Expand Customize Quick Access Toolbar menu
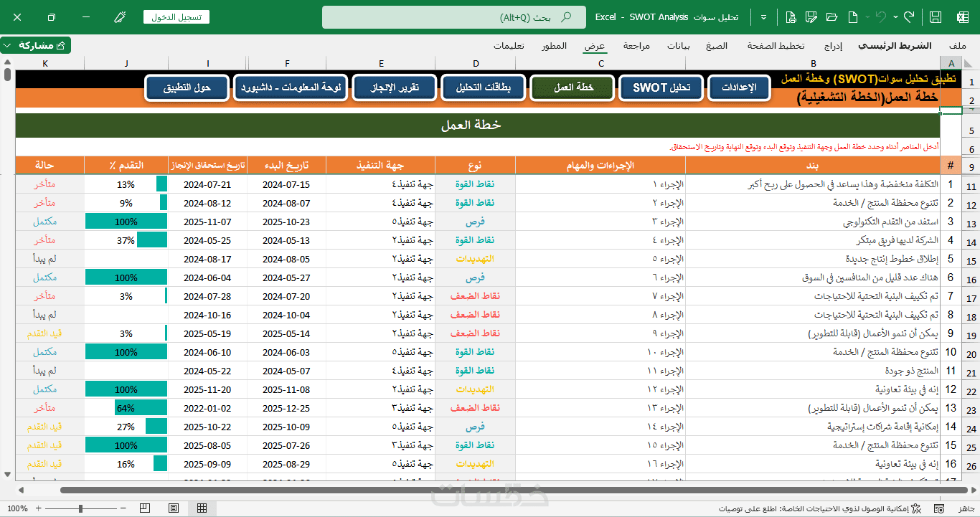980x517 pixels. [764, 16]
